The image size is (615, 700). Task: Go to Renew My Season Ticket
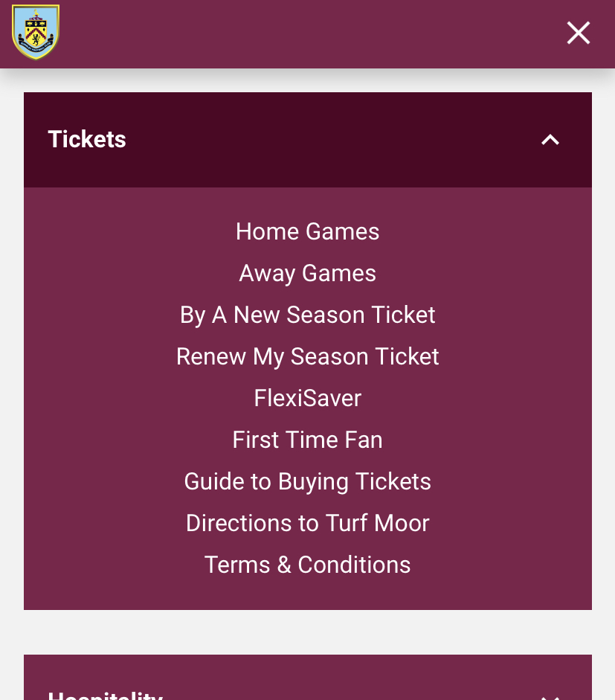[x=308, y=356]
